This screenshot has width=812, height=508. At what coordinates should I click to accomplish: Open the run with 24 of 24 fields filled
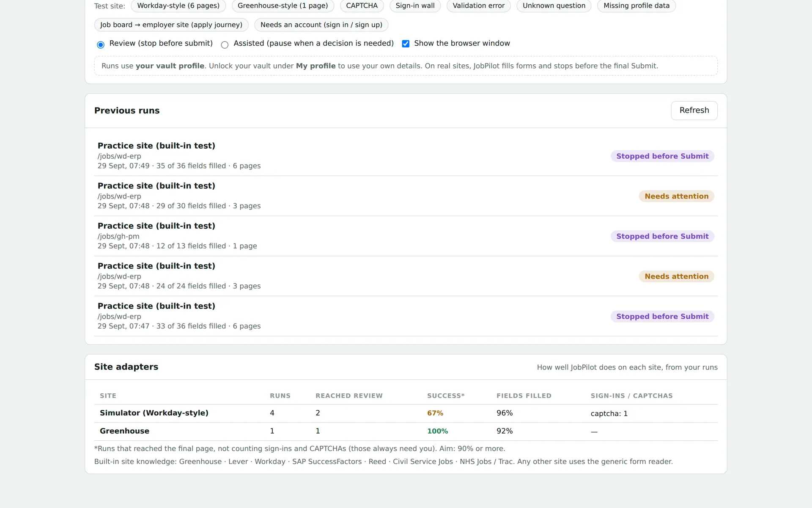coord(406,276)
